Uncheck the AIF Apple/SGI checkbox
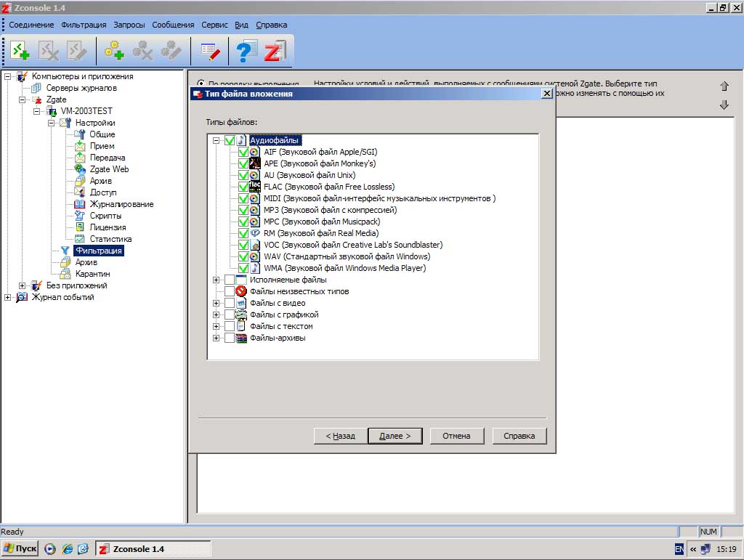The image size is (744, 560). (x=243, y=152)
